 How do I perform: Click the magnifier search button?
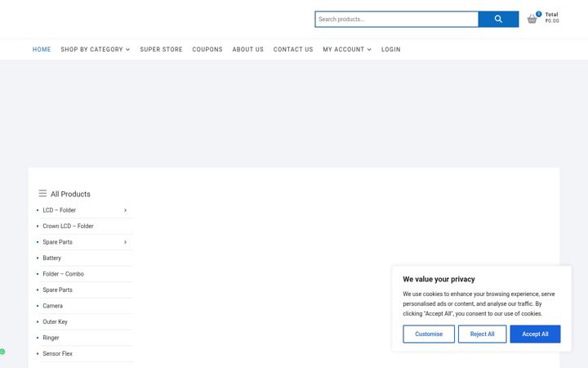coord(498,19)
